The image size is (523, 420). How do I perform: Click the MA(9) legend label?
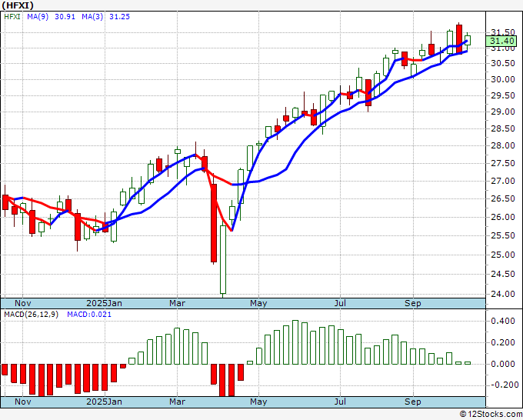pos(38,17)
